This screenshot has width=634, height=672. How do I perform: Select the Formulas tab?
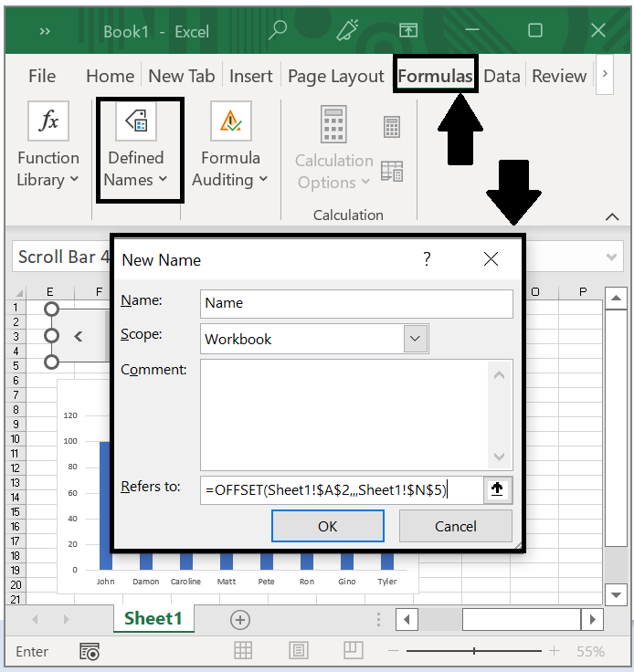click(x=435, y=76)
